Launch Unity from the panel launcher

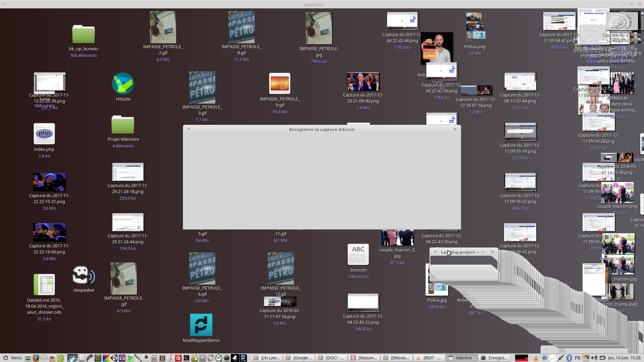(114, 358)
